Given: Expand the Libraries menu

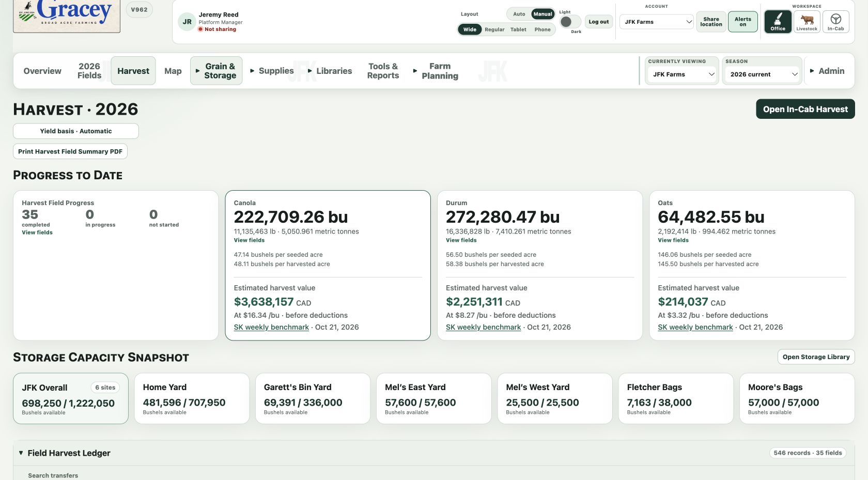Looking at the screenshot, I should click(x=330, y=71).
